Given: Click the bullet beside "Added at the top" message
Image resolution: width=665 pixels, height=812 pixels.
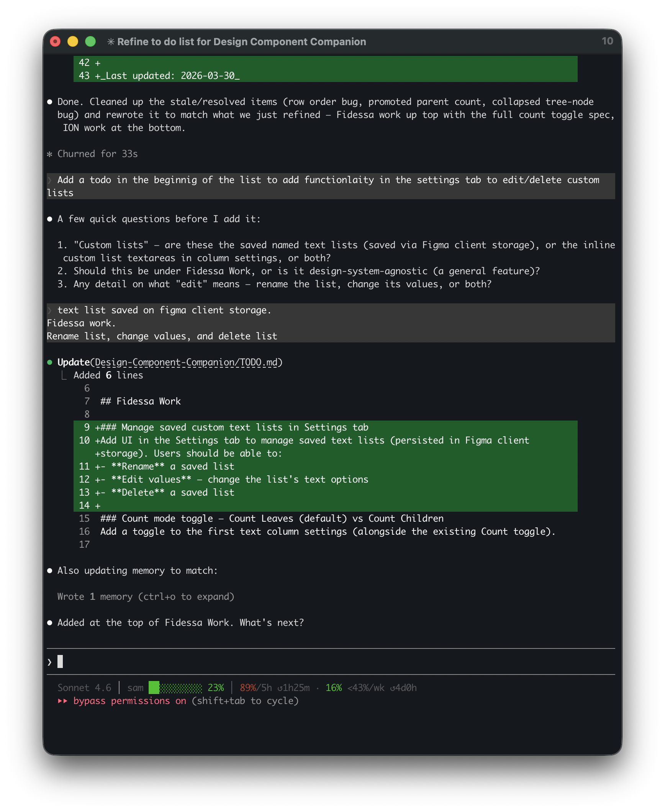Looking at the screenshot, I should coord(50,622).
